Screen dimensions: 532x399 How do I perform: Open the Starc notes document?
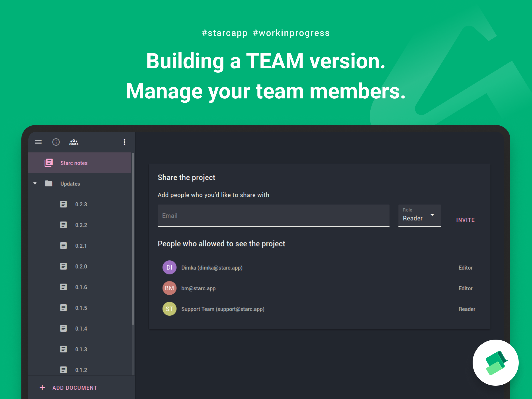click(x=74, y=163)
